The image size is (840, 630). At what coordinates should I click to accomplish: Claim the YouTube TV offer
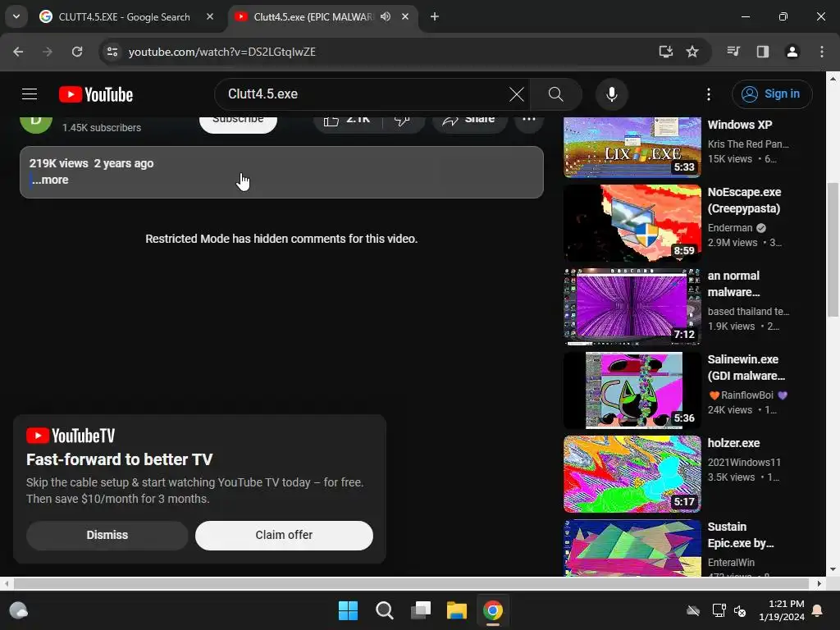click(x=284, y=535)
